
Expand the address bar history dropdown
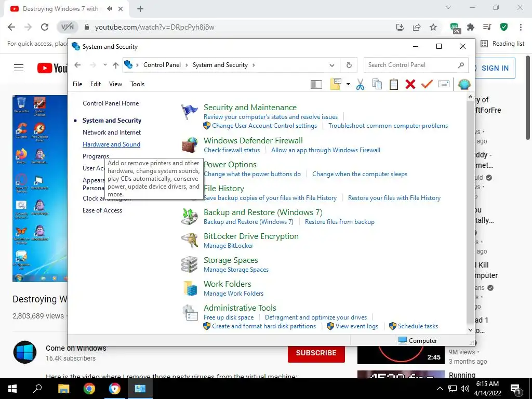[x=332, y=65]
